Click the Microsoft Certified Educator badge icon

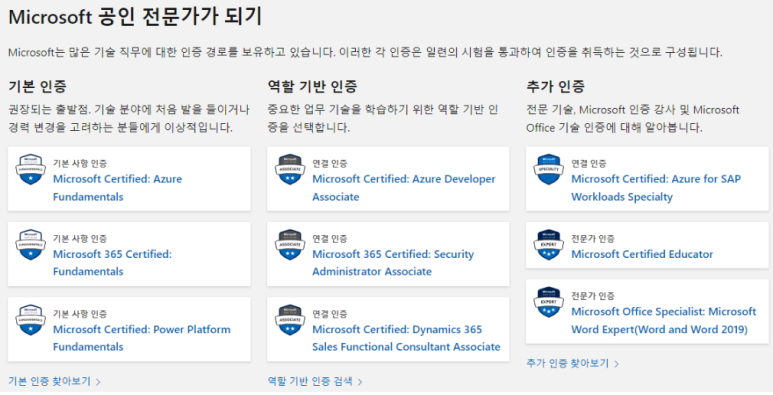click(549, 245)
